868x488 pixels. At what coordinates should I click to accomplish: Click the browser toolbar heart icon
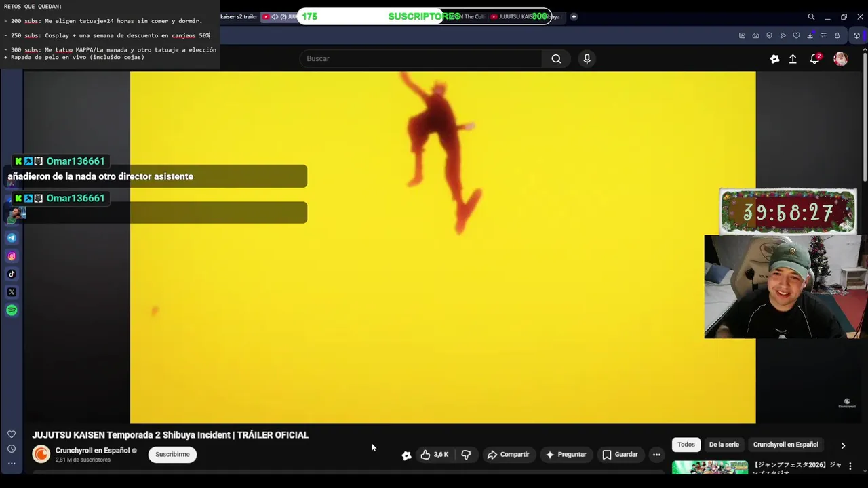[x=796, y=35]
